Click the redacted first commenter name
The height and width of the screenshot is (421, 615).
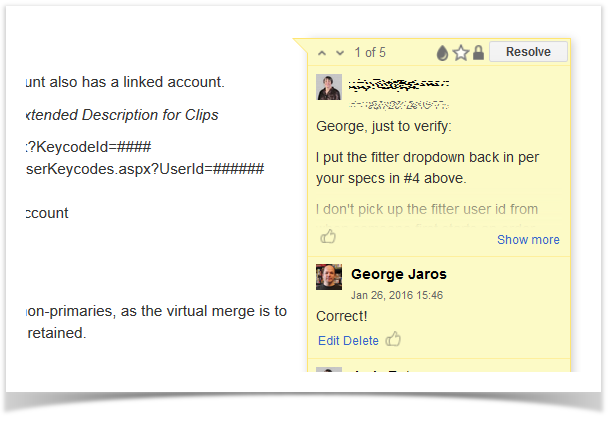(x=398, y=84)
